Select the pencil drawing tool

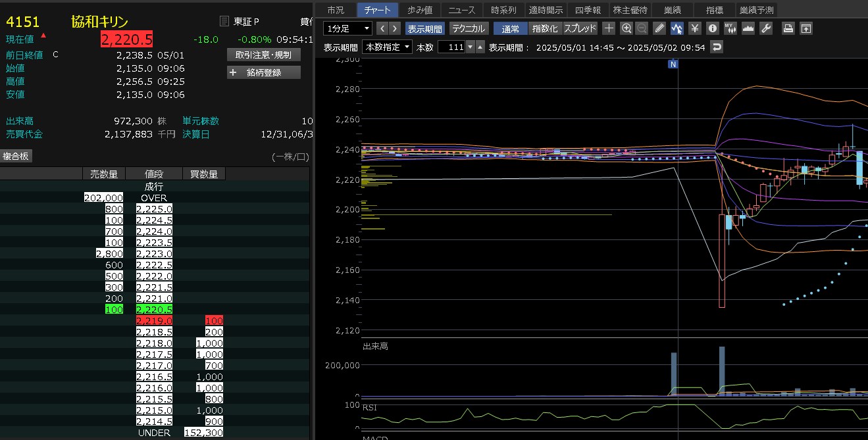660,28
